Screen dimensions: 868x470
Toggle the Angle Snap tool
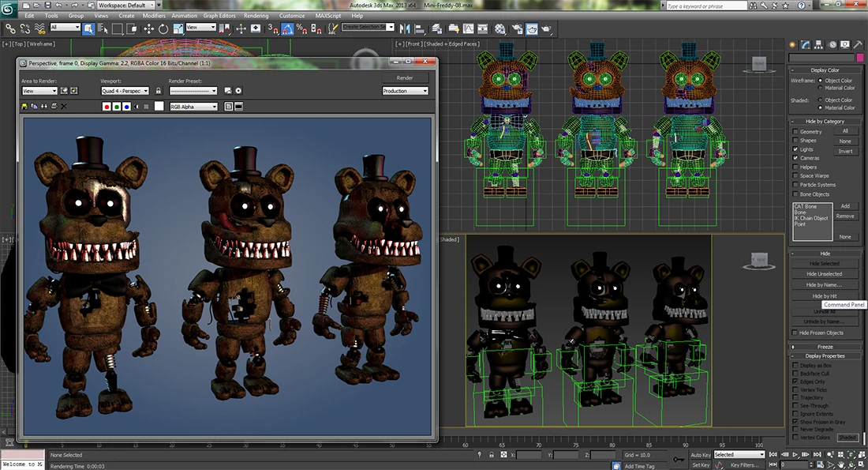click(x=286, y=28)
